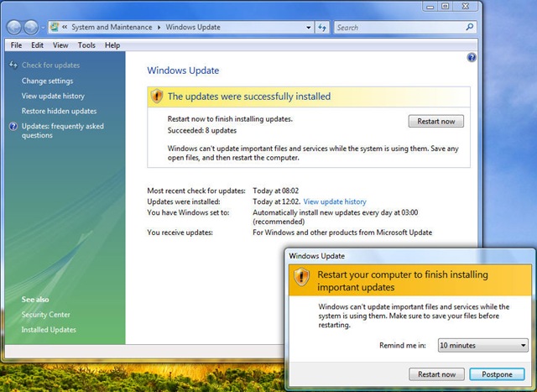Screen dimensions: 537x392
Task: Open the Tools menu
Action: 86,45
